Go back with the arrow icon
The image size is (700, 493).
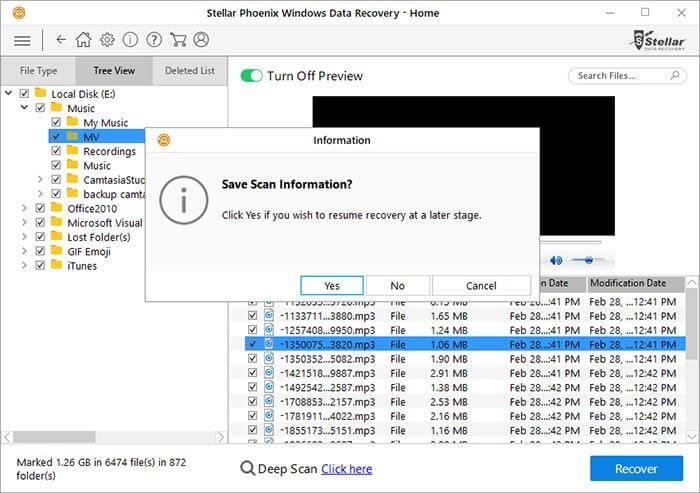coord(61,40)
